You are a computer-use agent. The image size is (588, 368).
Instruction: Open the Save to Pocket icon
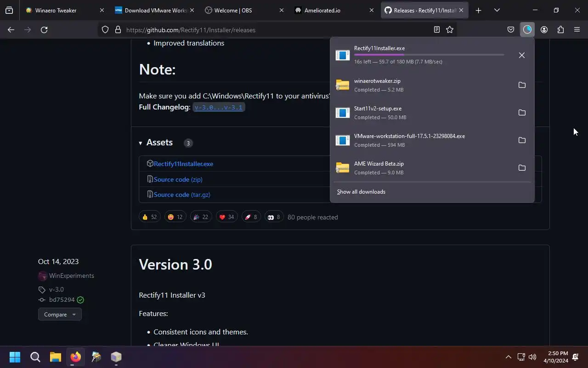click(x=510, y=30)
